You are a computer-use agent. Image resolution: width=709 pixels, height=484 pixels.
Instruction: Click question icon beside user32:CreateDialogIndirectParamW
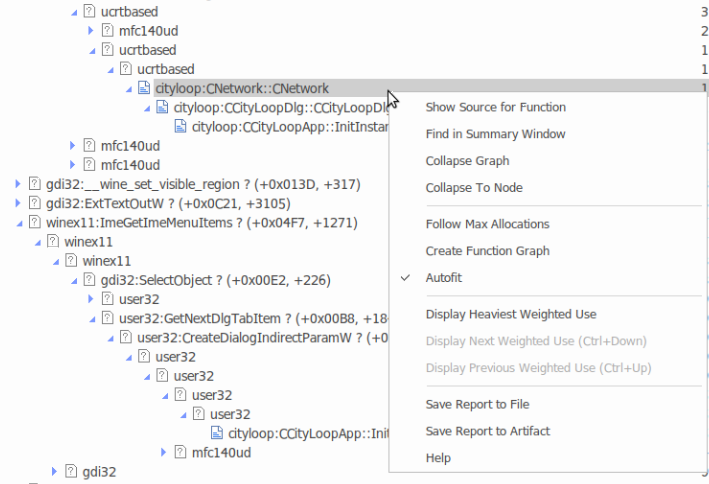[x=126, y=338]
